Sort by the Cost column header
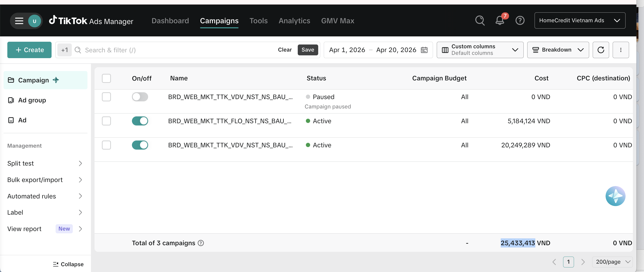Viewport: 644px width, 272px height. coord(541,78)
